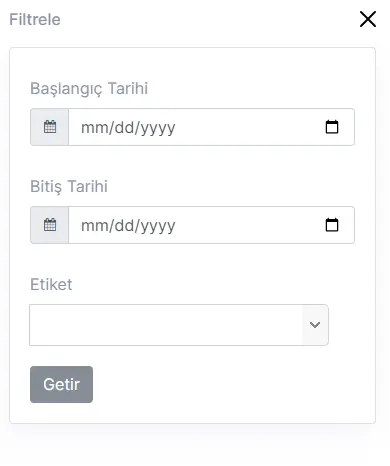Click the Etiket label

click(51, 284)
